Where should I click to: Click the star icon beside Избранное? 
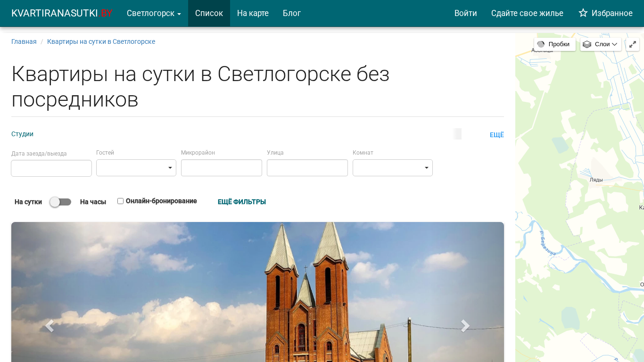click(x=583, y=13)
